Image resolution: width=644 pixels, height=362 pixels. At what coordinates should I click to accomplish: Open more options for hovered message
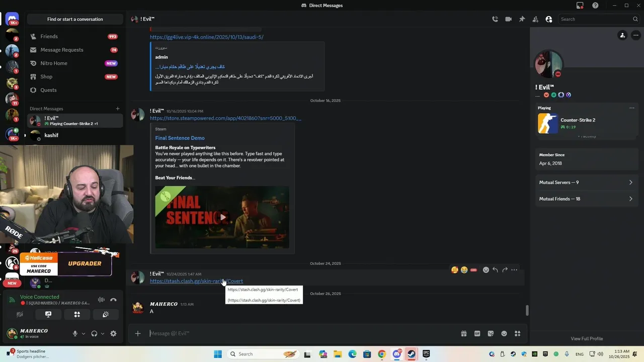pos(514,270)
